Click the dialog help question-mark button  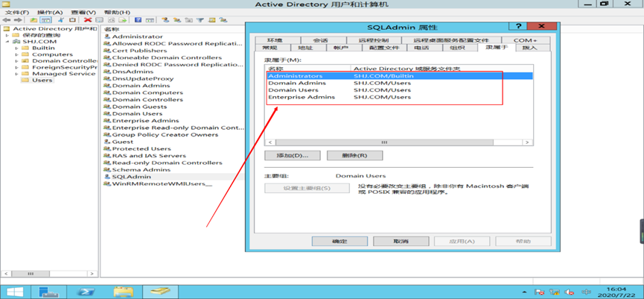click(x=517, y=26)
